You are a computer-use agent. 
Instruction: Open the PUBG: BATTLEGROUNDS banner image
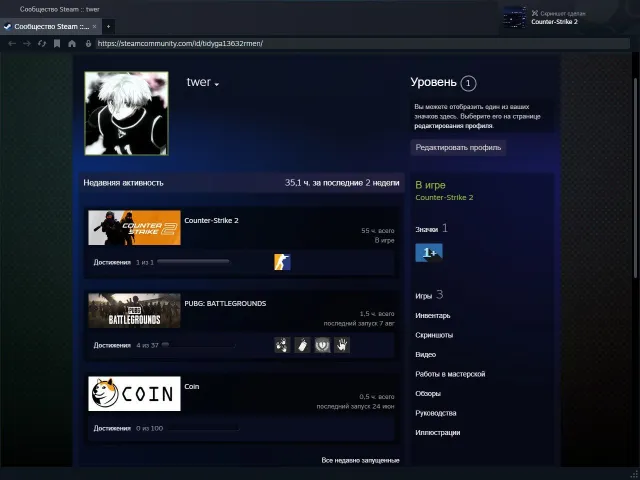[134, 311]
